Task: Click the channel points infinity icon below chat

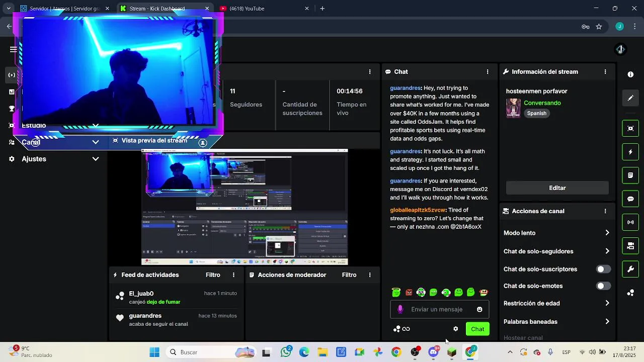Action: [x=402, y=329]
